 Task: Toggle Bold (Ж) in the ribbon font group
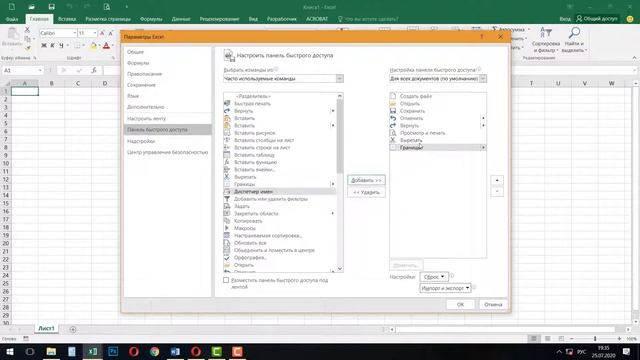click(44, 45)
